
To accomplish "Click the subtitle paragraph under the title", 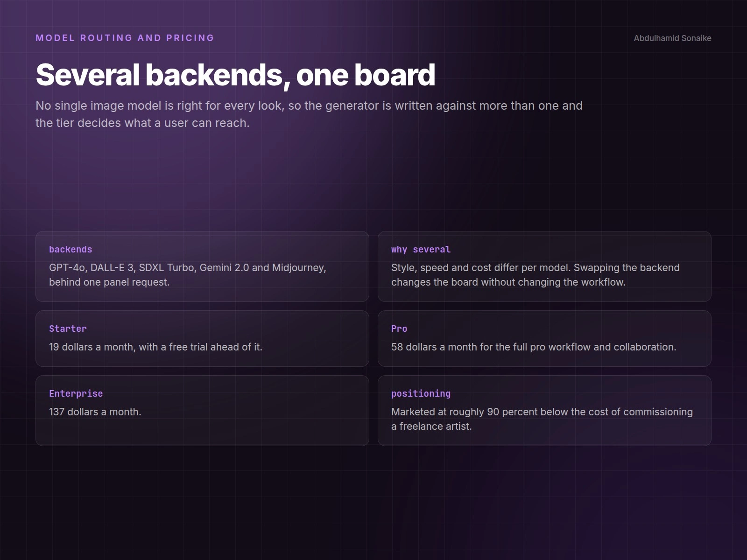I will coord(309,114).
